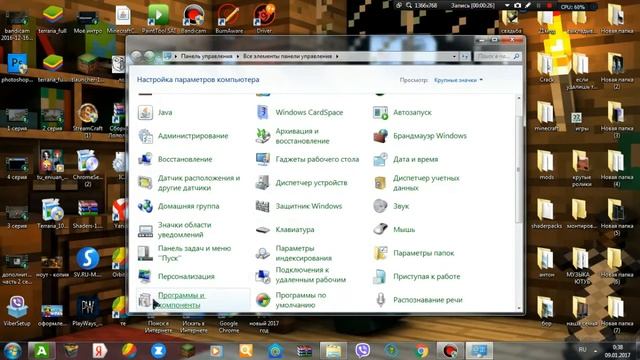Click the Control Panel search field
640x360 pixels.
pyautogui.click(x=497, y=56)
